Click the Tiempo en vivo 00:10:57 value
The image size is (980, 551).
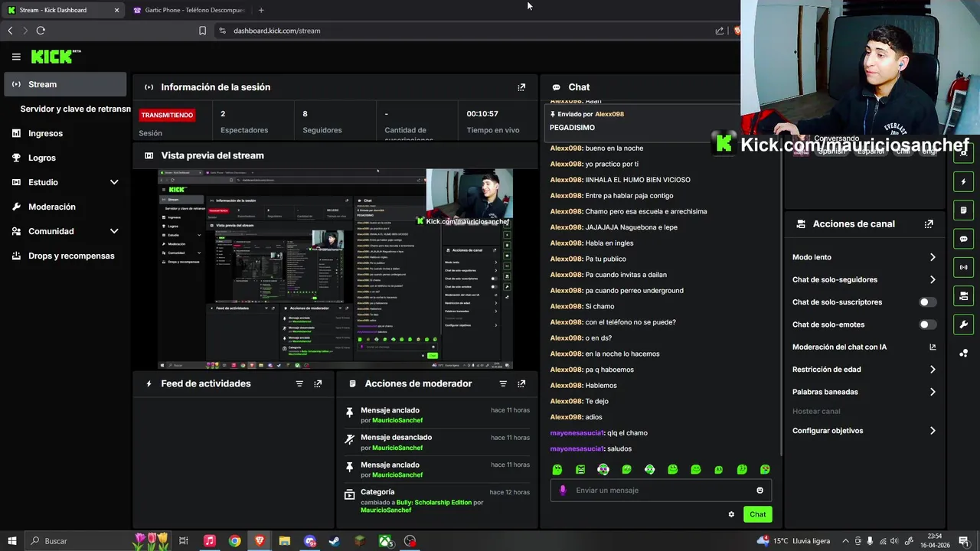pyautogui.click(x=482, y=114)
